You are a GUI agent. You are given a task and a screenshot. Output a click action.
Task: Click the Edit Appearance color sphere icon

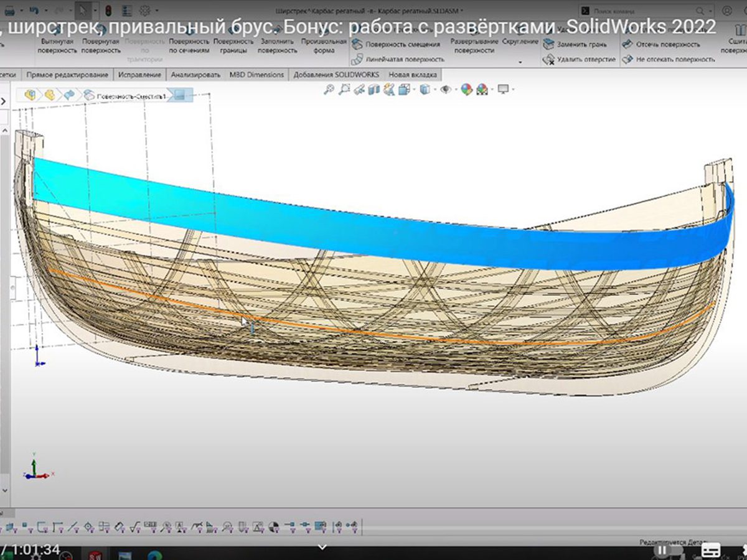coord(466,90)
